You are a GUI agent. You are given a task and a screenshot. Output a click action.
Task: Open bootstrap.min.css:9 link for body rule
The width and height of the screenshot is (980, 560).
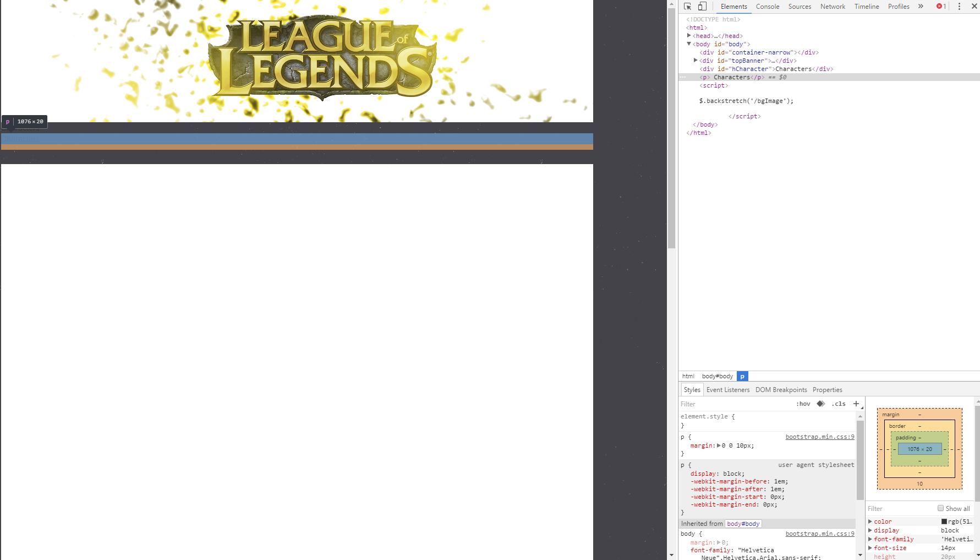point(820,534)
